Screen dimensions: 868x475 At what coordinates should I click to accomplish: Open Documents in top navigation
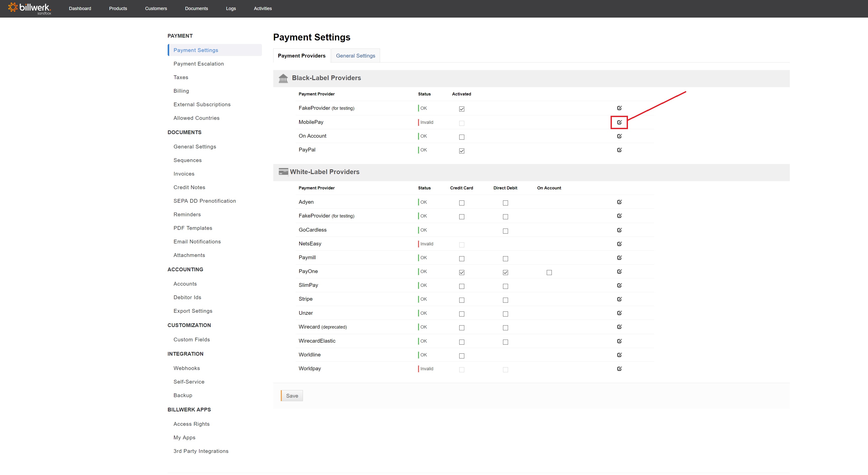pyautogui.click(x=196, y=9)
